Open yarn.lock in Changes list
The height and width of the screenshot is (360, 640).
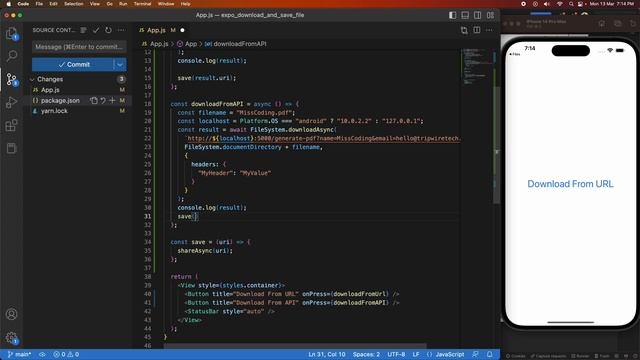point(54,111)
